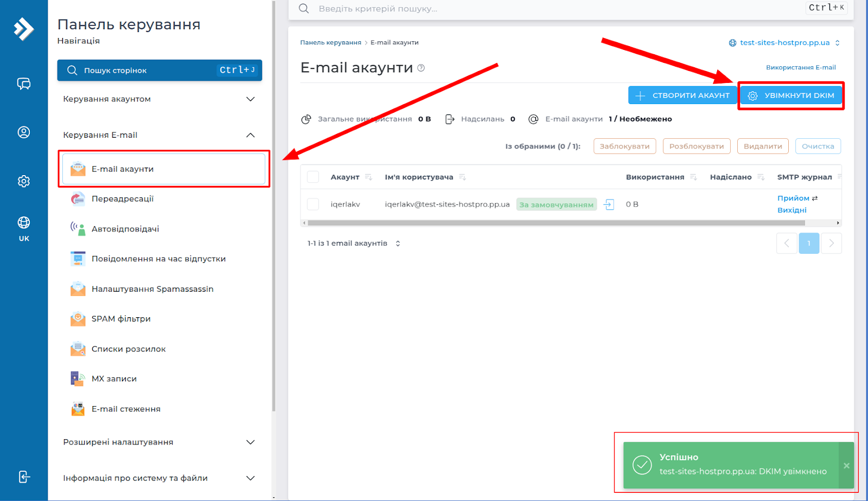Select page 1 in pagination
The height and width of the screenshot is (501, 868).
pyautogui.click(x=809, y=243)
